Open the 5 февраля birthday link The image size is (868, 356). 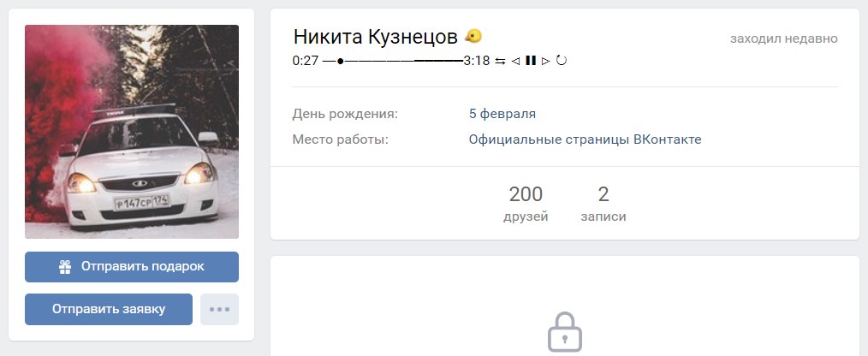pos(502,114)
